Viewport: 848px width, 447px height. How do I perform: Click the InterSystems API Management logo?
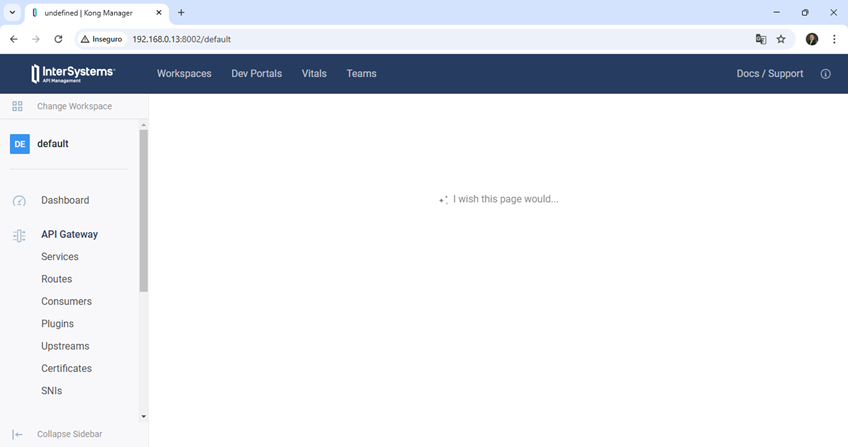tap(72, 74)
